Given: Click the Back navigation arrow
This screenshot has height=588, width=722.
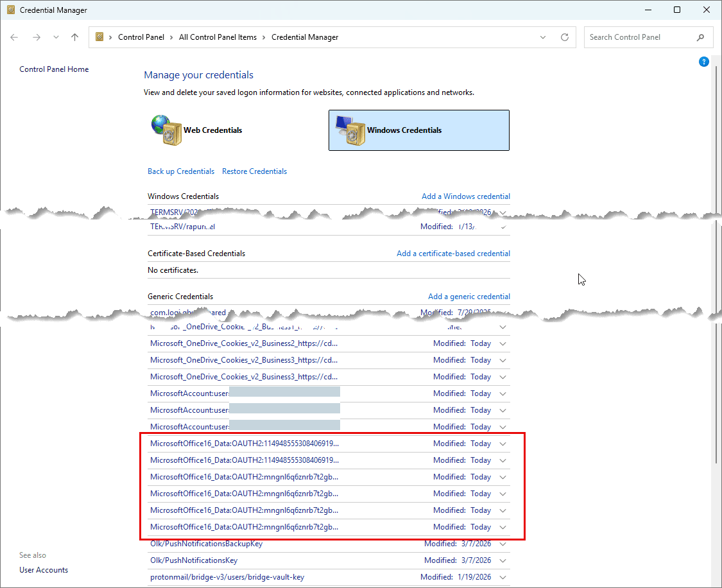Looking at the screenshot, I should click(15, 37).
